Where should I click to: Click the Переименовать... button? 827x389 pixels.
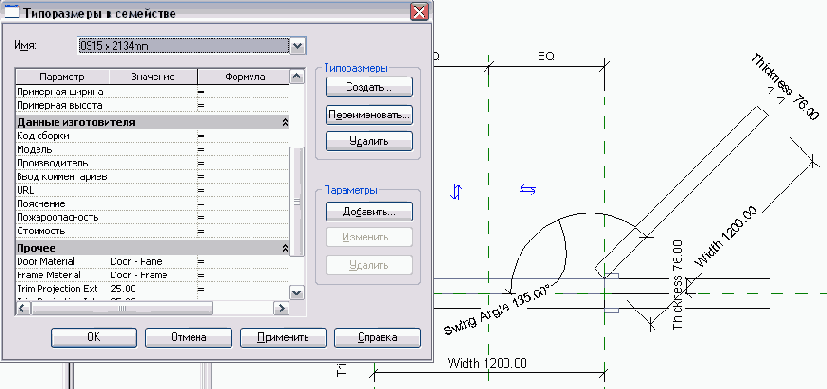369,114
